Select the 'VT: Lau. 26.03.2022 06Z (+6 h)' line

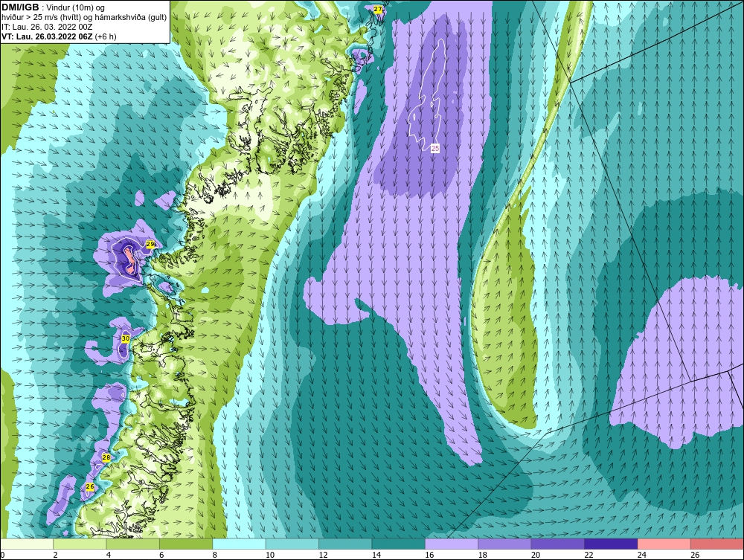(59, 36)
